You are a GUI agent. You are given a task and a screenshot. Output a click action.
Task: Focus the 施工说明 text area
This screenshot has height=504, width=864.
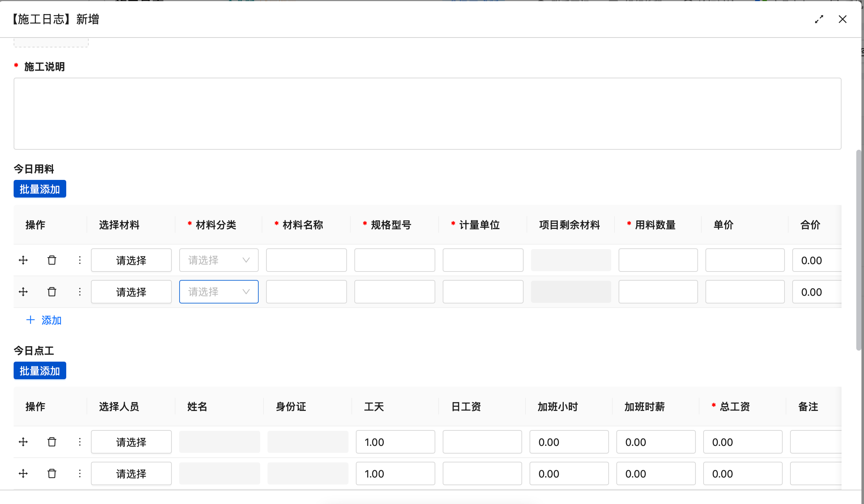pyautogui.click(x=428, y=114)
